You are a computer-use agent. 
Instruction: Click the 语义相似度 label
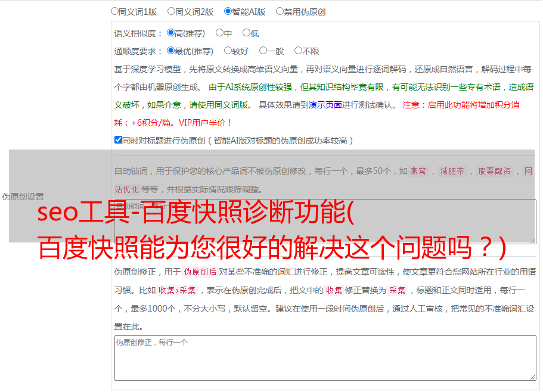(138, 33)
